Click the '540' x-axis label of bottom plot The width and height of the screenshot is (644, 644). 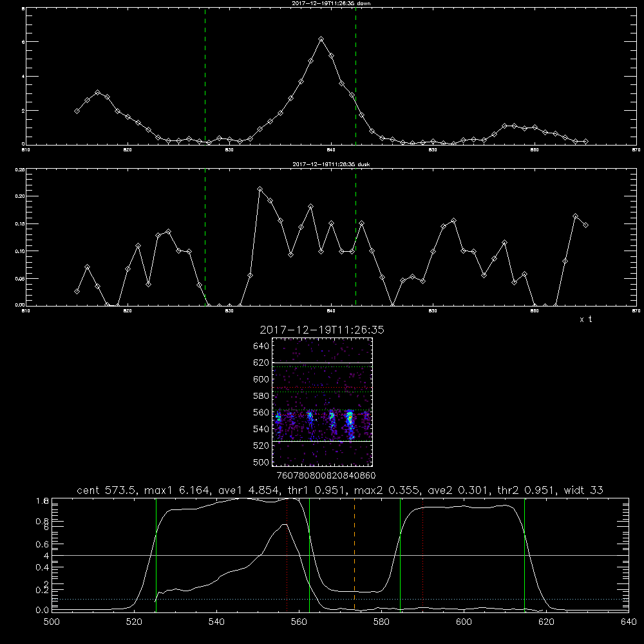click(x=216, y=621)
